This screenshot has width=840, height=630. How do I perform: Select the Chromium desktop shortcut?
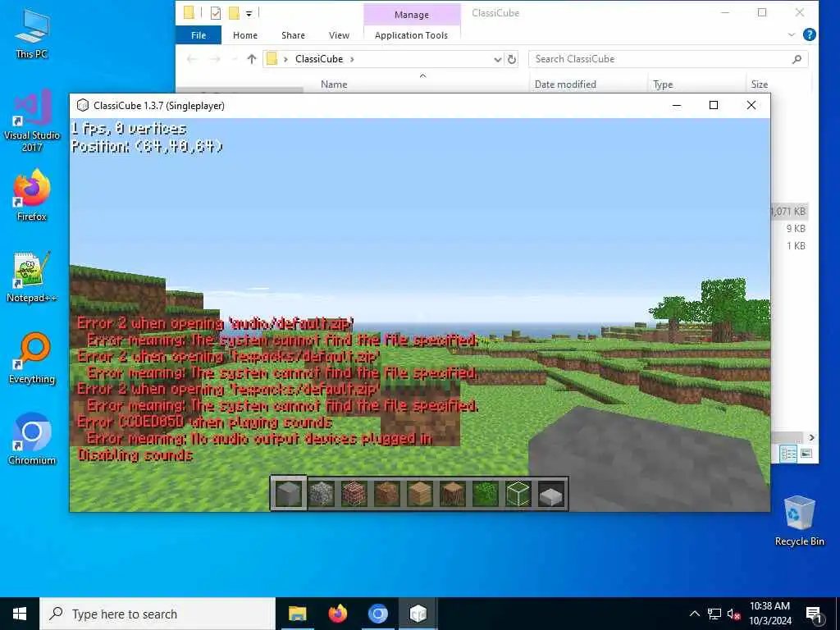32,440
